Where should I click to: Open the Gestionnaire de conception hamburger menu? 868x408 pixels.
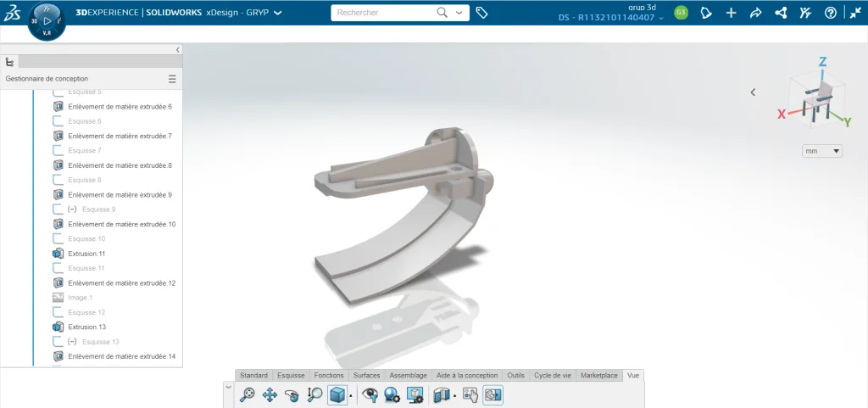(172, 79)
